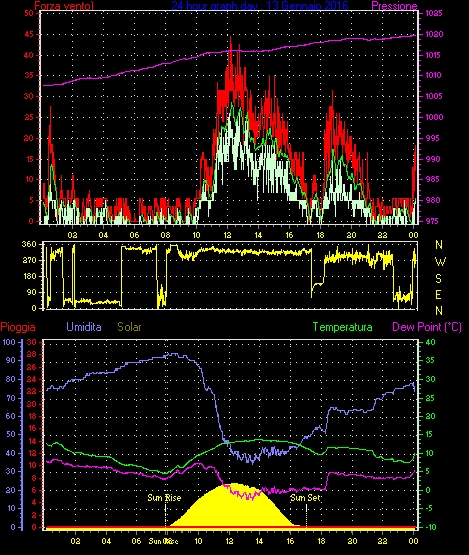The height and width of the screenshot is (555, 469).
Task: Click the Solar legend label
Action: click(x=129, y=327)
